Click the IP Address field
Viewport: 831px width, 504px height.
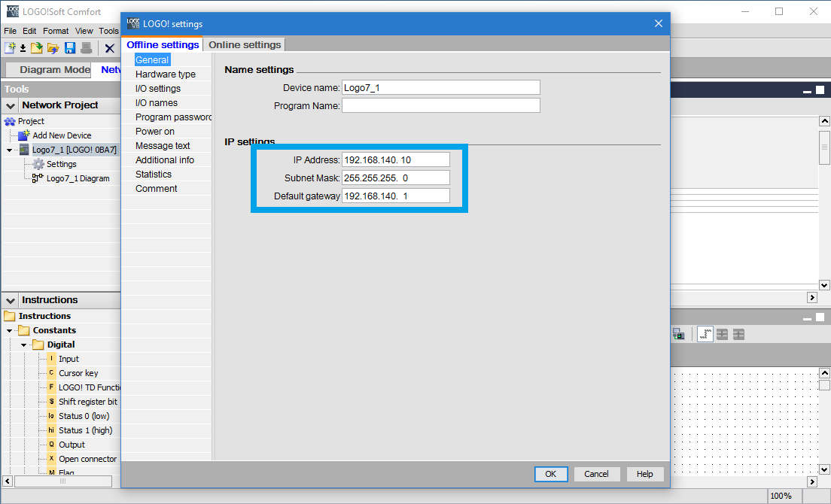[x=396, y=160]
